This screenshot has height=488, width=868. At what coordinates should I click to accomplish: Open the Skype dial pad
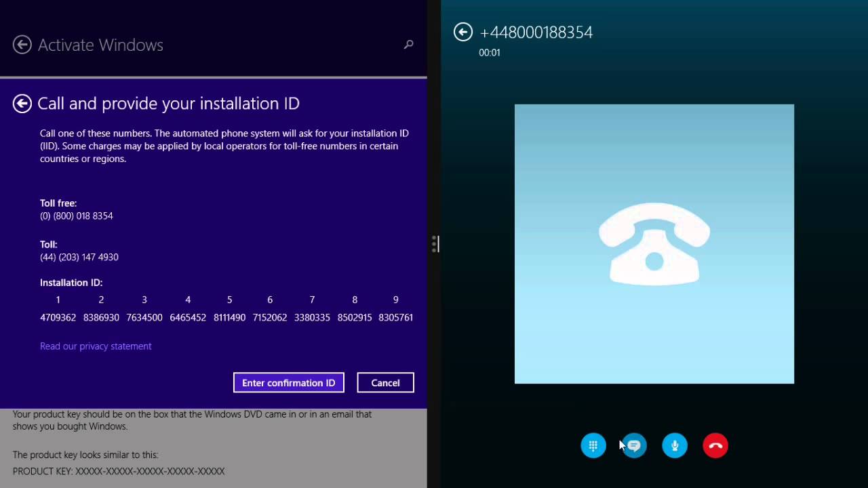pos(593,445)
